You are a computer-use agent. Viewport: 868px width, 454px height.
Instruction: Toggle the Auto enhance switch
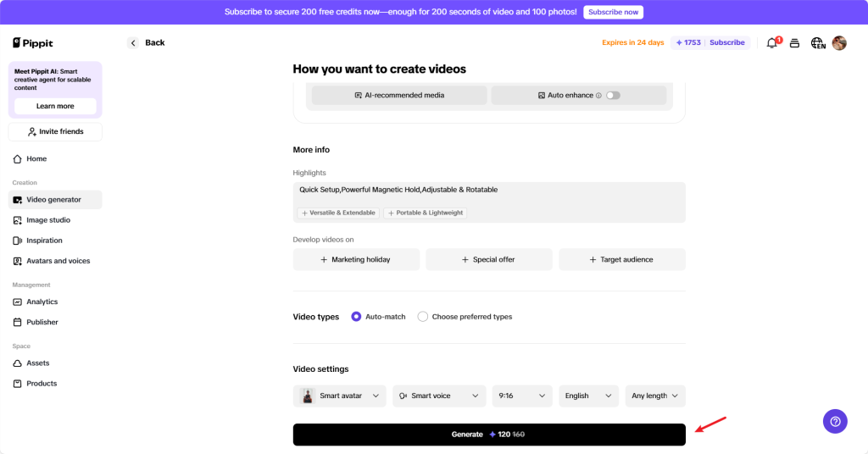(613, 95)
